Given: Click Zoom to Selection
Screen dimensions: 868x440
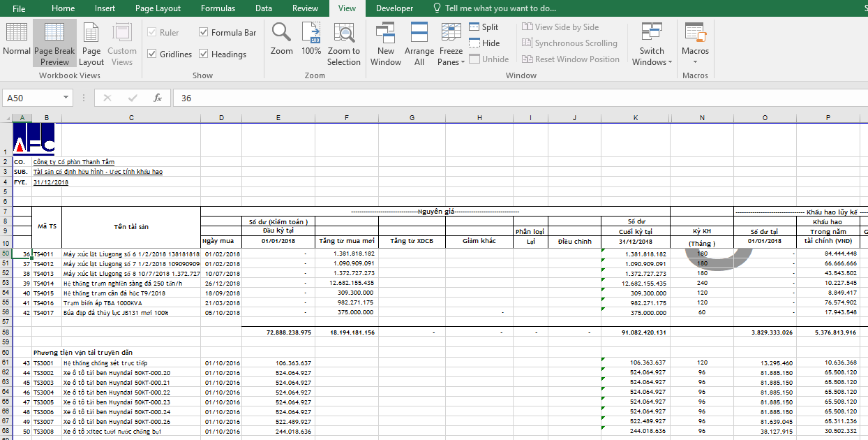Looking at the screenshot, I should (344, 43).
